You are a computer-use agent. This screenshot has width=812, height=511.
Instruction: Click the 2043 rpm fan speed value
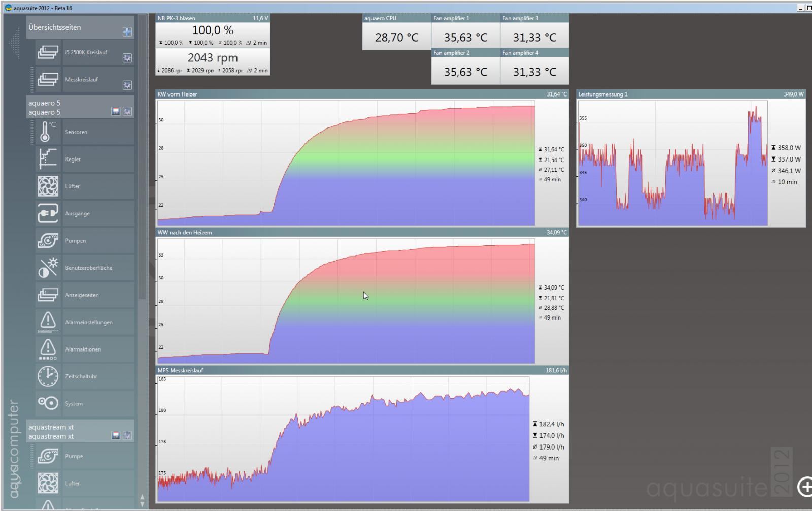pos(213,58)
